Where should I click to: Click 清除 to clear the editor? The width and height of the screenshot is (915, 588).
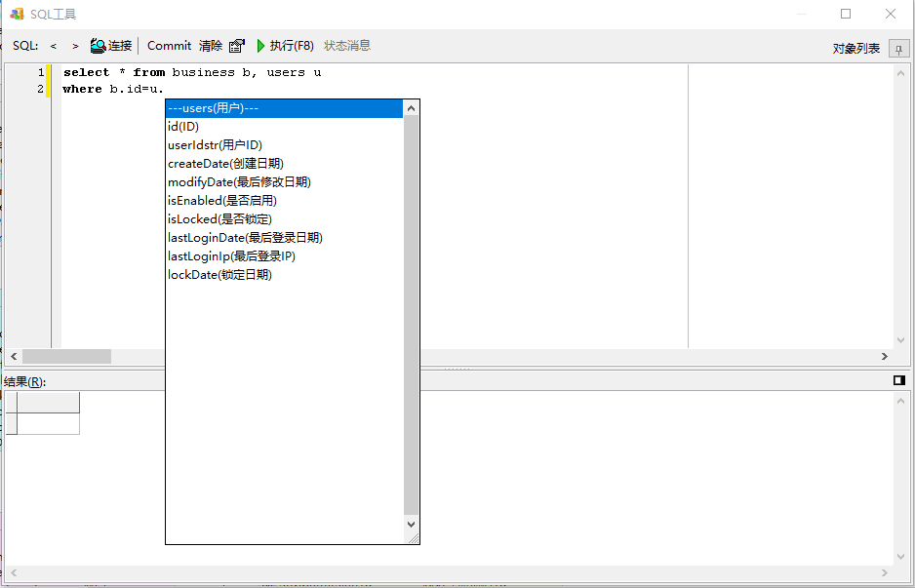[211, 46]
